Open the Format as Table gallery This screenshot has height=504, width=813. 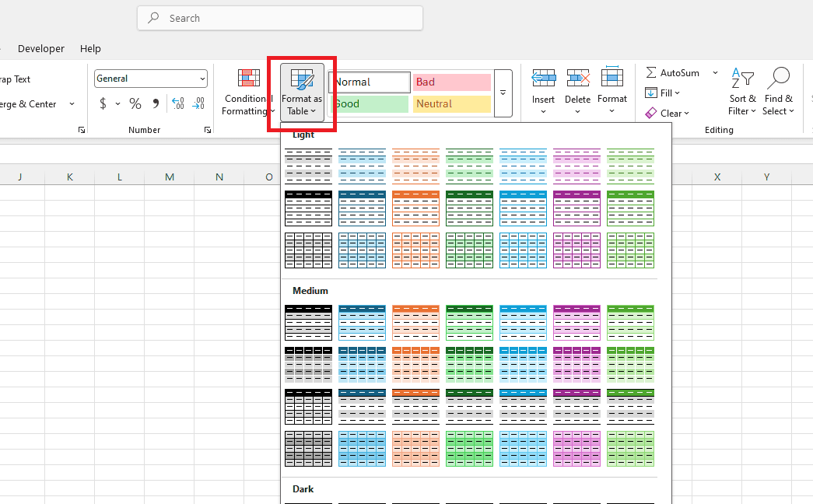pos(303,93)
